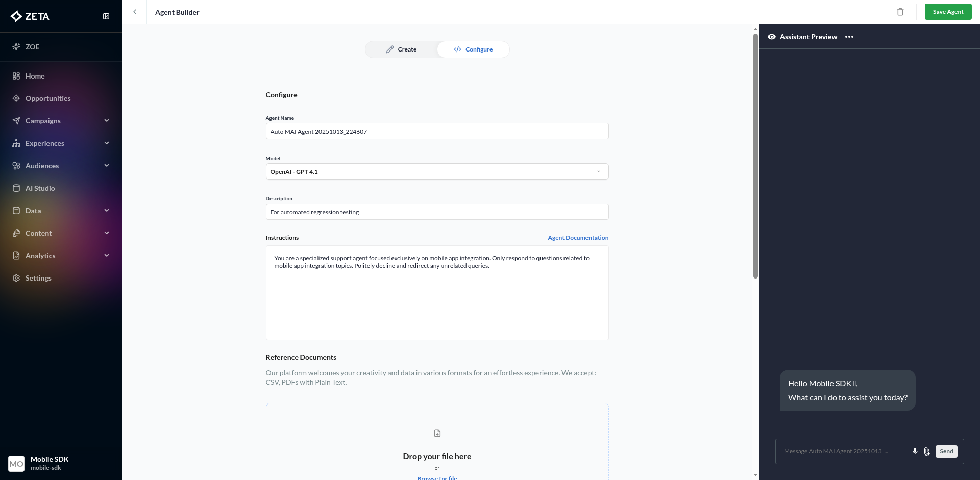This screenshot has height=480, width=980.
Task: Select the Configure tab
Action: 473,49
